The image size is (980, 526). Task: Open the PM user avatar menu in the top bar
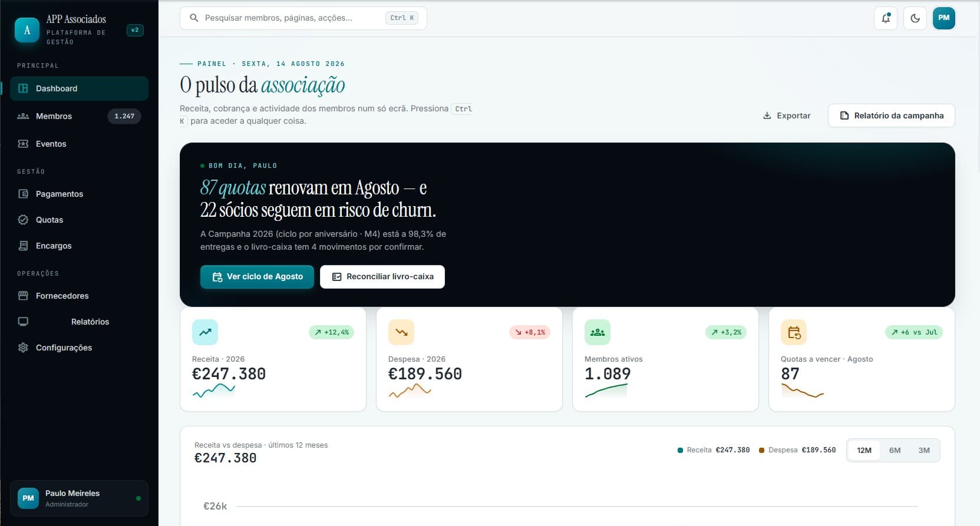943,18
